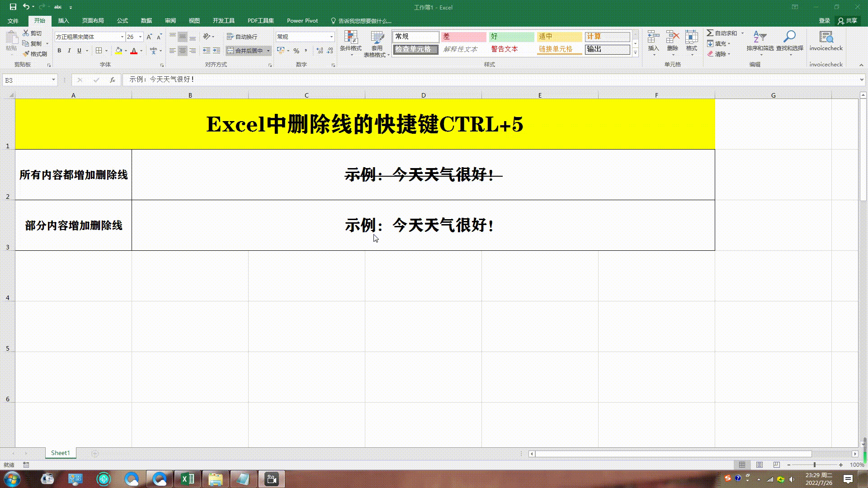The image size is (868, 488).
Task: Click the Cut scissors button
Action: pyautogui.click(x=32, y=33)
